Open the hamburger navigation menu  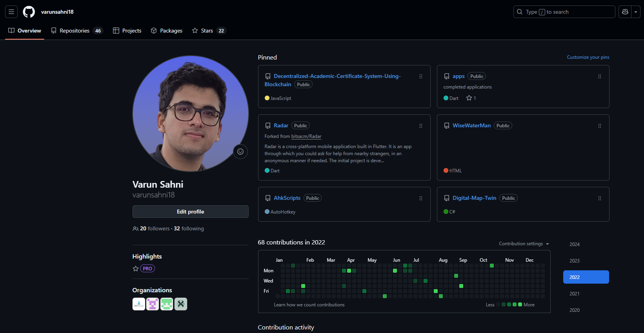tap(11, 12)
